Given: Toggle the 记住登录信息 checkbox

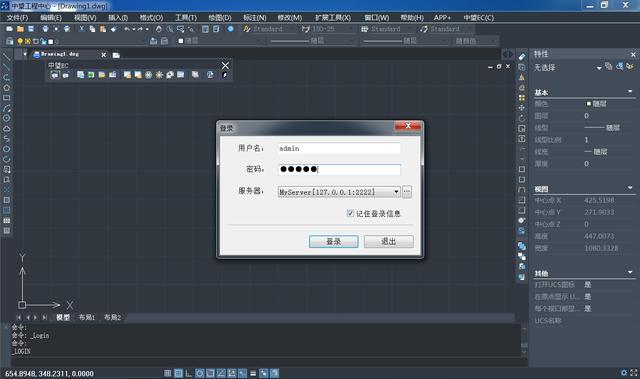Looking at the screenshot, I should 350,213.
